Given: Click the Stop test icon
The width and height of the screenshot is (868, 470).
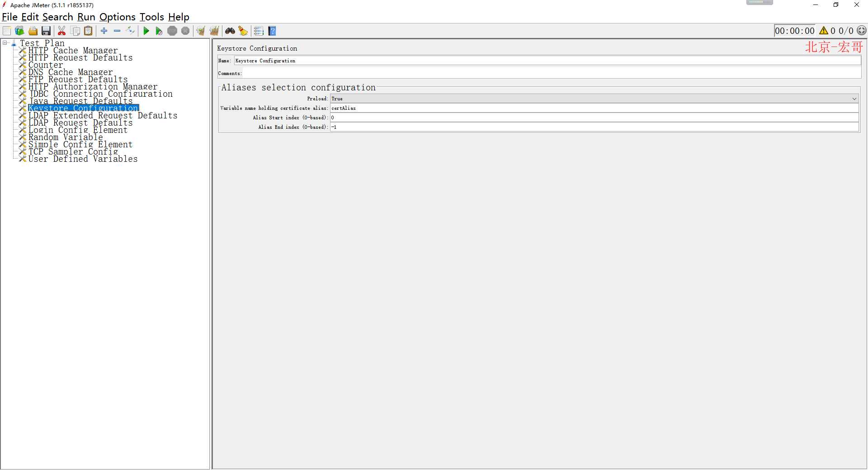Looking at the screenshot, I should click(x=172, y=31).
